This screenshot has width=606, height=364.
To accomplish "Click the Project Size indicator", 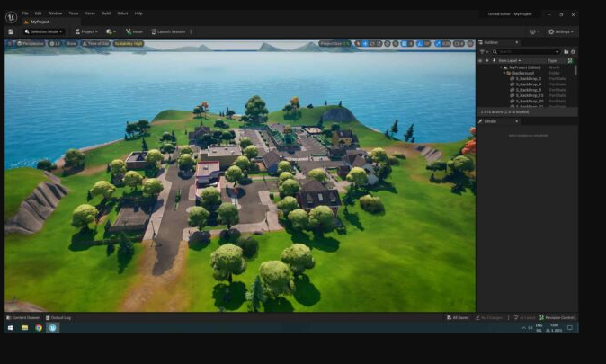I will pos(334,44).
